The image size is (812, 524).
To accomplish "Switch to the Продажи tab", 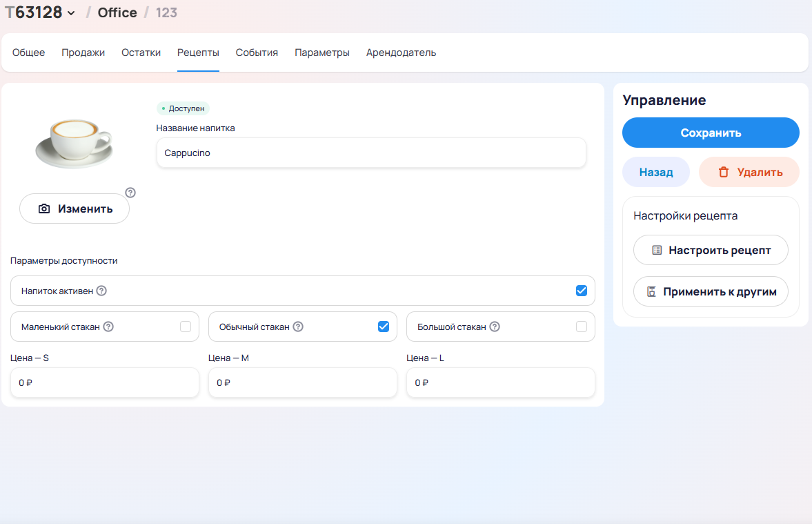I will (83, 52).
